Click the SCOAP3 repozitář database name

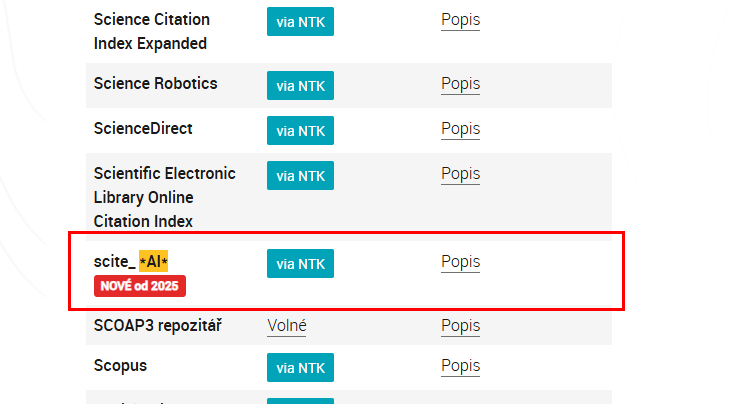(x=156, y=326)
